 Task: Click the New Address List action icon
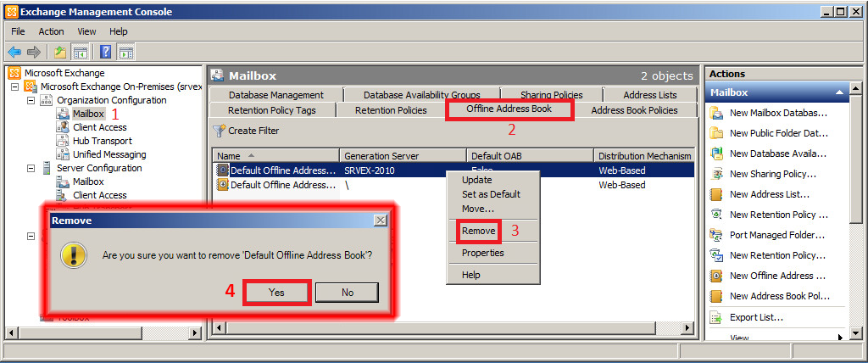(x=717, y=194)
